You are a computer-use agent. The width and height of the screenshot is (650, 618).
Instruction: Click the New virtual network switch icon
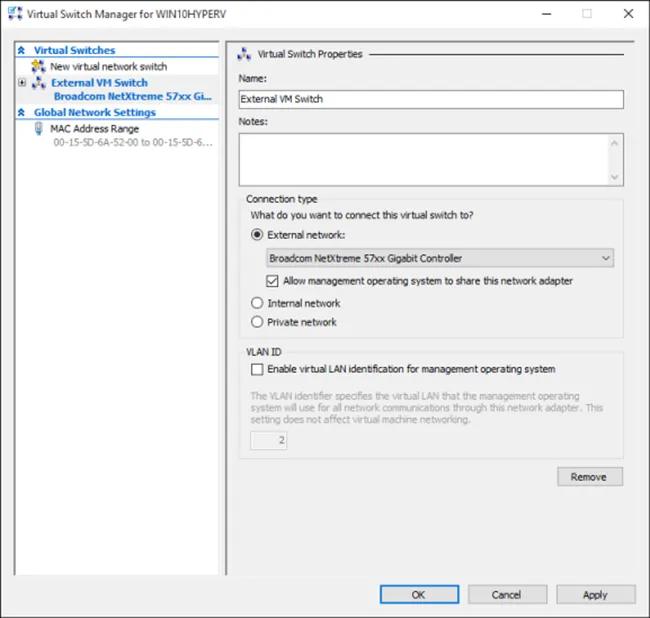click(x=39, y=66)
